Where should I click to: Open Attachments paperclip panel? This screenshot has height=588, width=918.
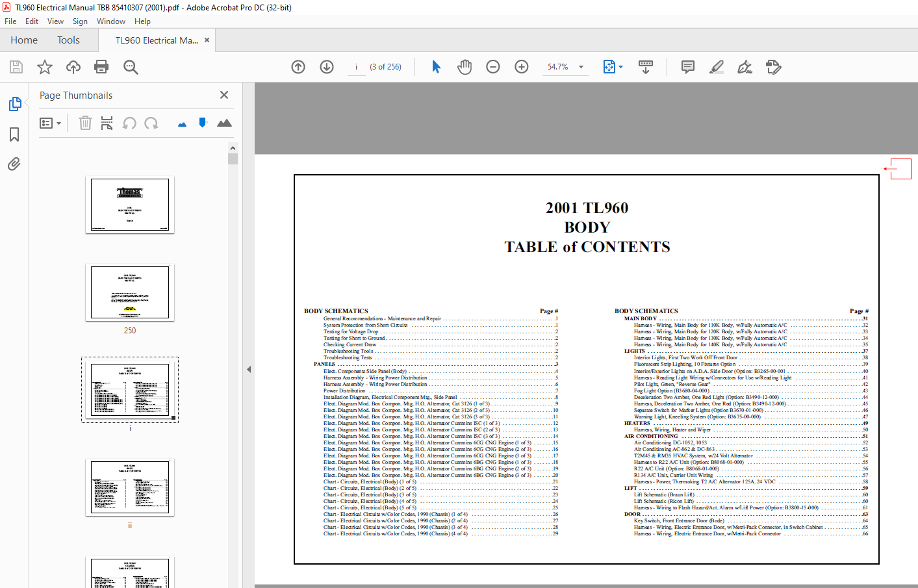(14, 164)
